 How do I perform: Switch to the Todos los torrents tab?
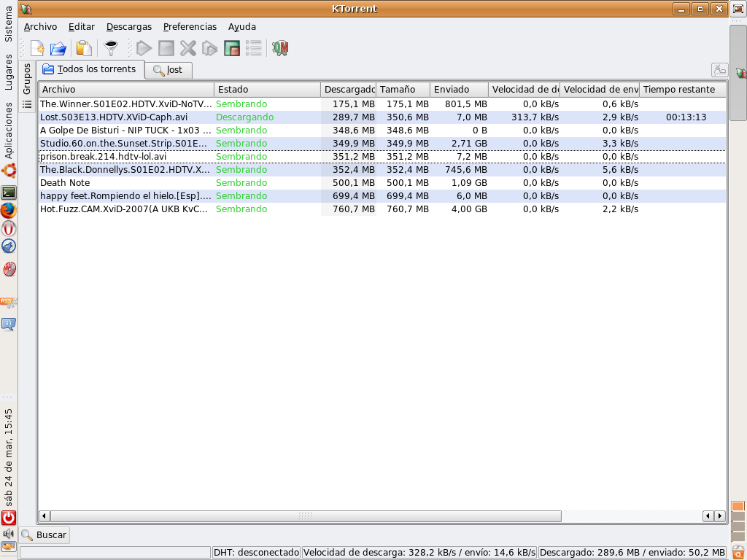90,69
